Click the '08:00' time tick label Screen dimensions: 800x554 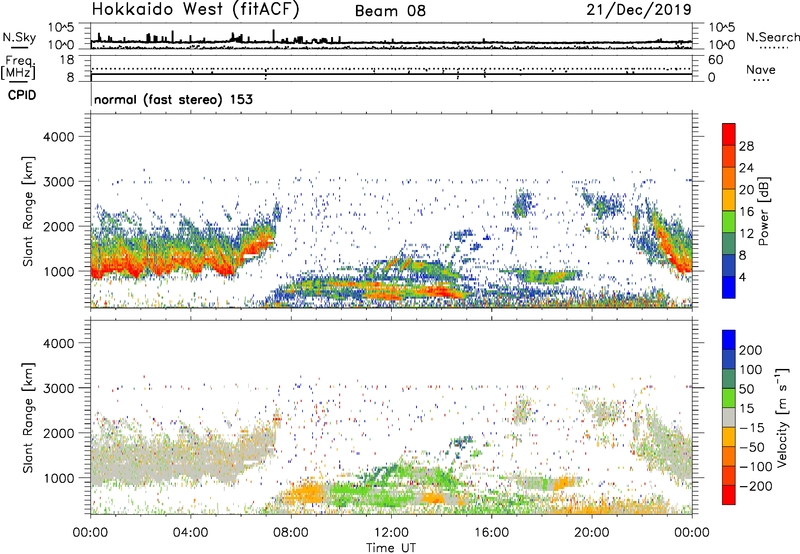point(291,533)
